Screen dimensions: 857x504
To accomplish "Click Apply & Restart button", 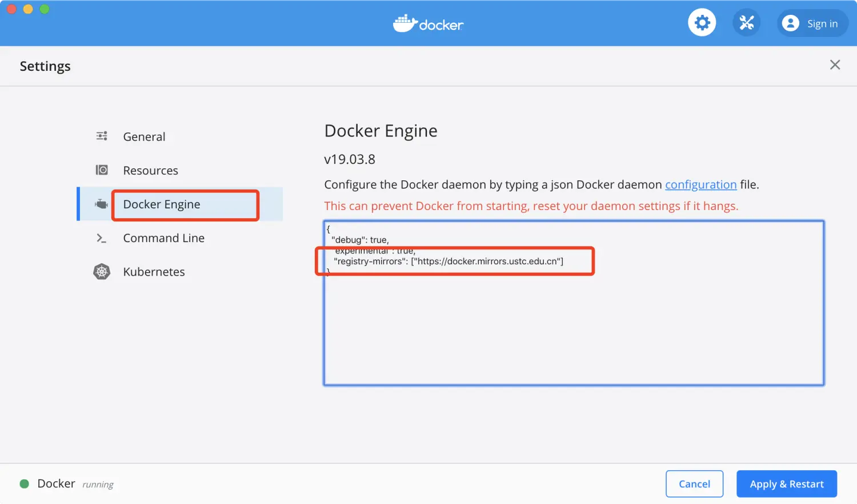I will coord(787,484).
